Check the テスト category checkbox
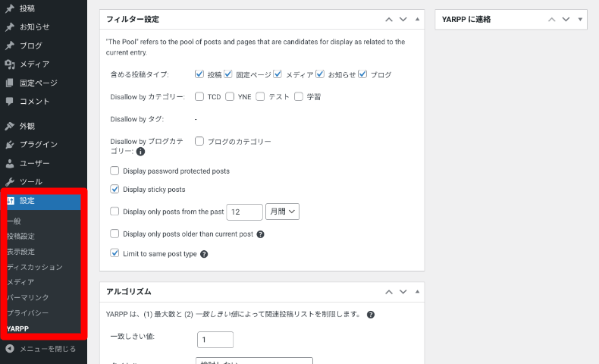 tap(260, 96)
